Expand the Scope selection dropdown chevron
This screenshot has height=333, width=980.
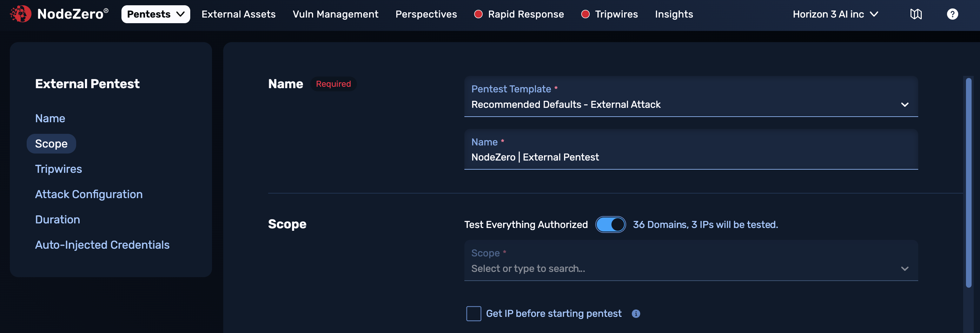905,269
